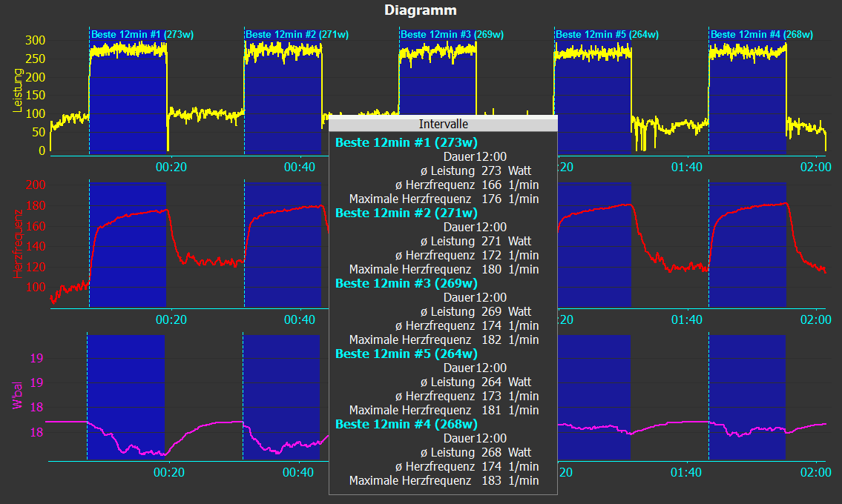Image resolution: width=842 pixels, height=504 pixels.
Task: Click the Maximale Herzfrequenz 183 row in popup
Action: pos(444,480)
